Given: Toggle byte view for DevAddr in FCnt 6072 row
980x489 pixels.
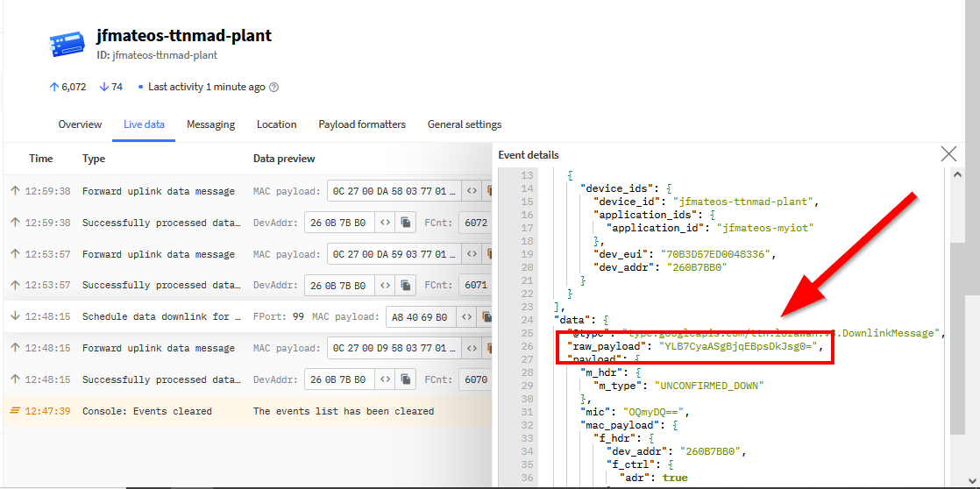Looking at the screenshot, I should point(386,223).
